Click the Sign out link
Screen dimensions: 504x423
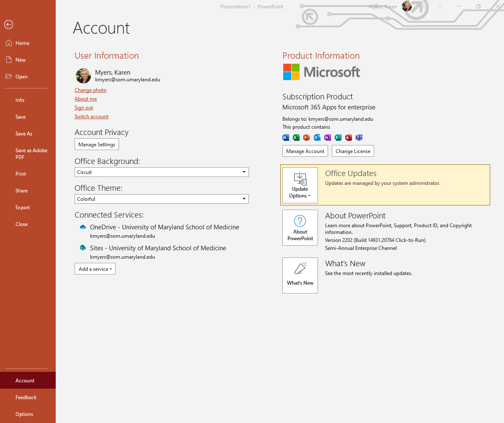[x=84, y=108]
